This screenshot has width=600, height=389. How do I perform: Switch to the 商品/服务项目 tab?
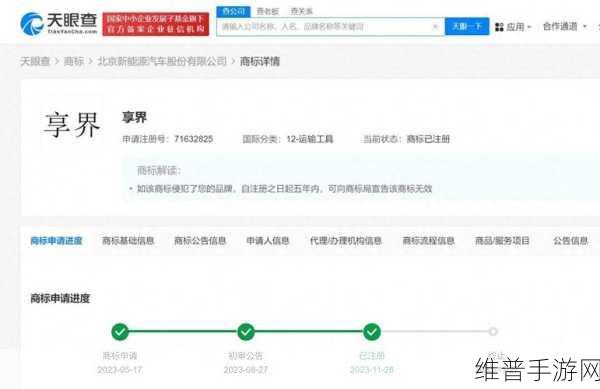coord(502,241)
